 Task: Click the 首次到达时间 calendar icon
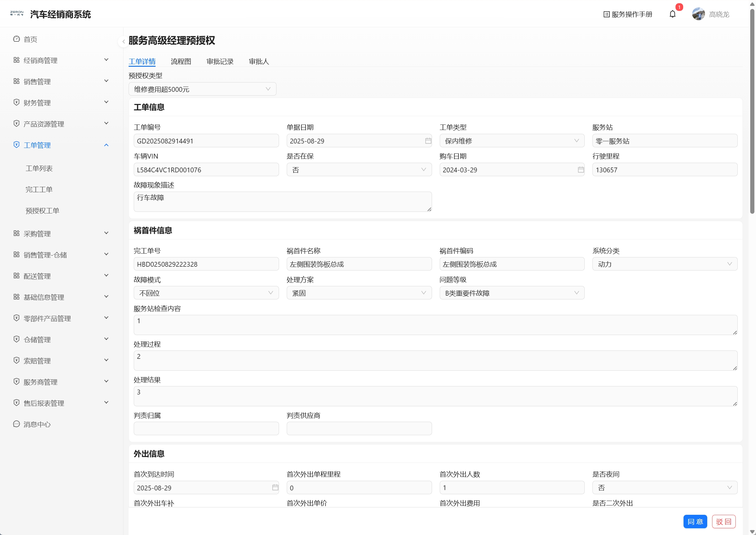click(275, 488)
